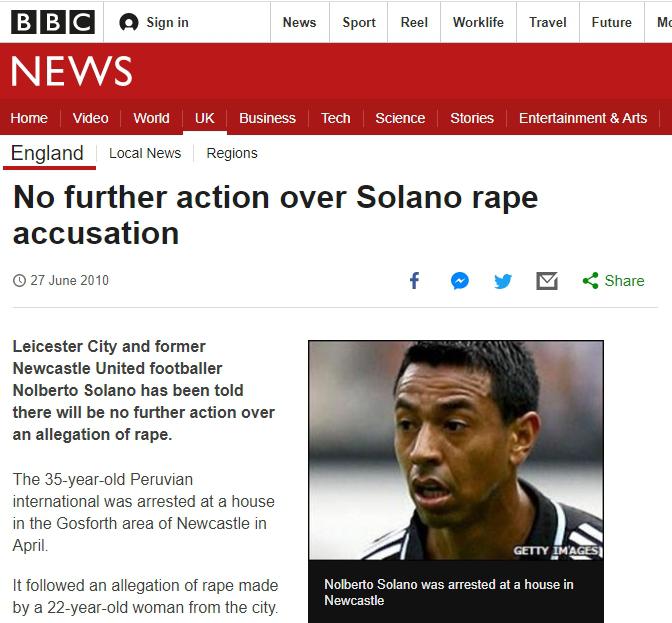Click the BBC NEWS banner logo
The width and height of the screenshot is (672, 623).
coord(71,71)
